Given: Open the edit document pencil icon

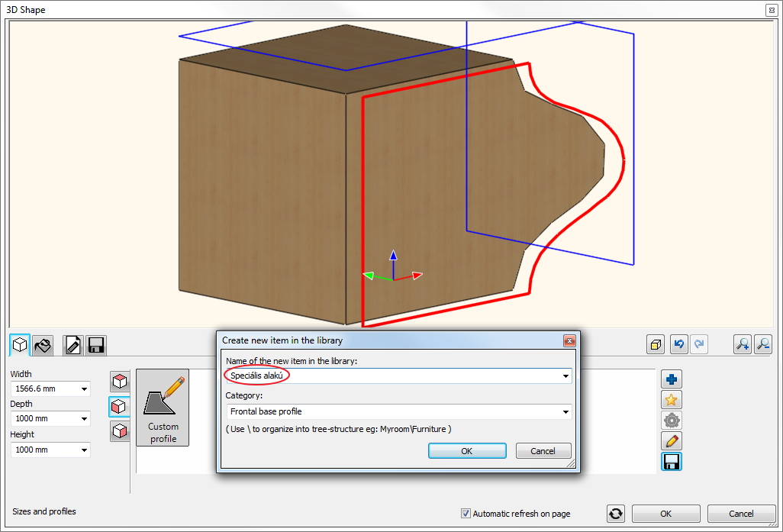Looking at the screenshot, I should (73, 345).
